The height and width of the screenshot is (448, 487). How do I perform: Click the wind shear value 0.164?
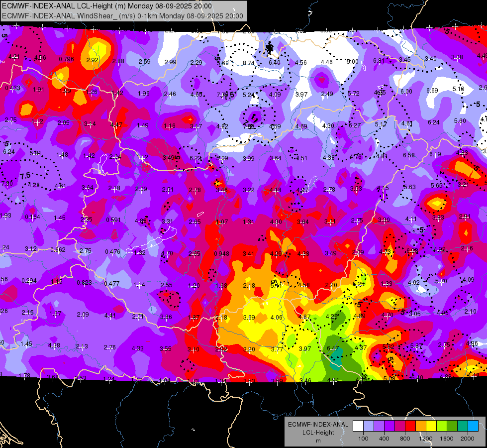point(32,217)
